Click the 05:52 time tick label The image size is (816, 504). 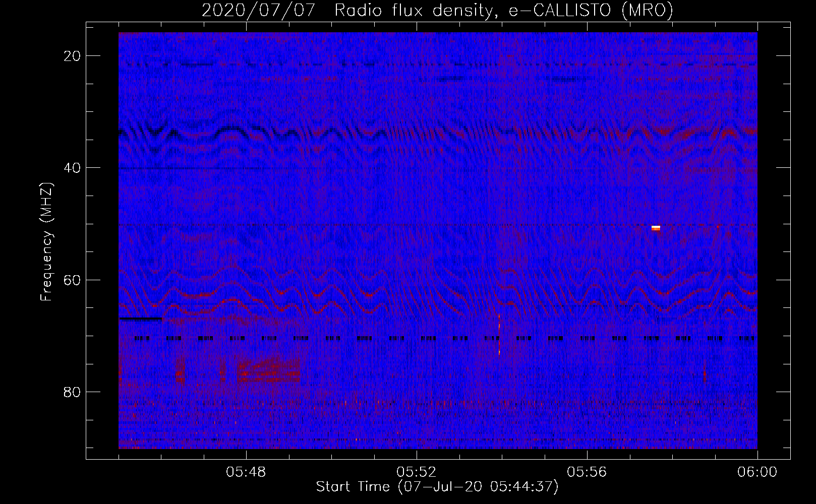417,472
